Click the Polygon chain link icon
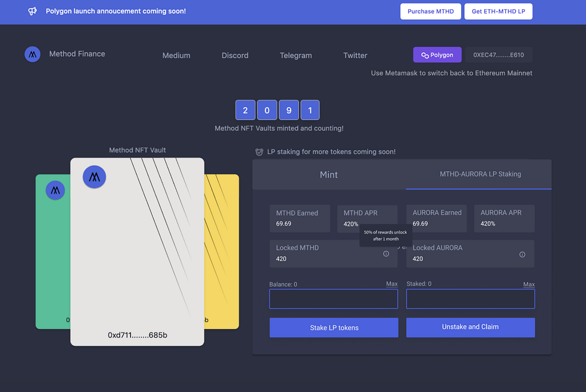This screenshot has height=392, width=586. coord(425,56)
